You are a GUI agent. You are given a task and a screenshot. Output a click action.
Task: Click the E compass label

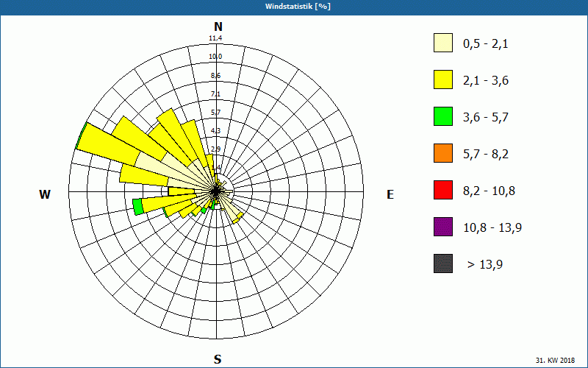tap(390, 194)
